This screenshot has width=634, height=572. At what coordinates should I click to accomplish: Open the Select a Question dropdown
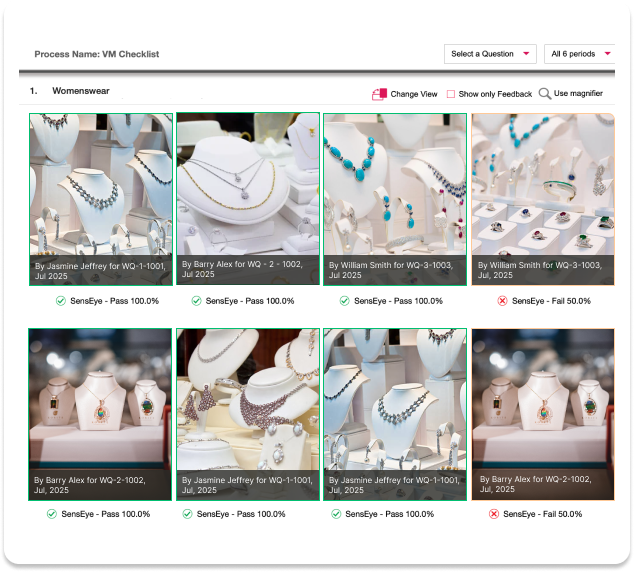(490, 54)
